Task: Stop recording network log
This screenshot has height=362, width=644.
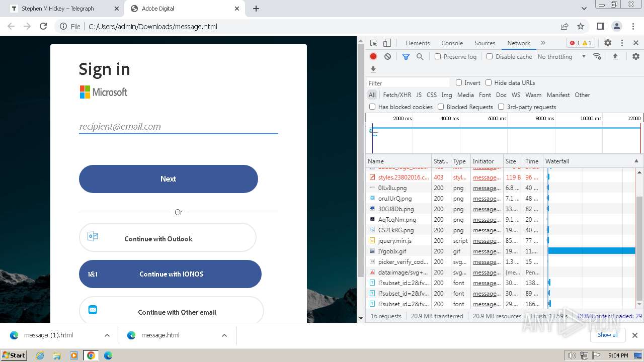Action: click(x=373, y=57)
